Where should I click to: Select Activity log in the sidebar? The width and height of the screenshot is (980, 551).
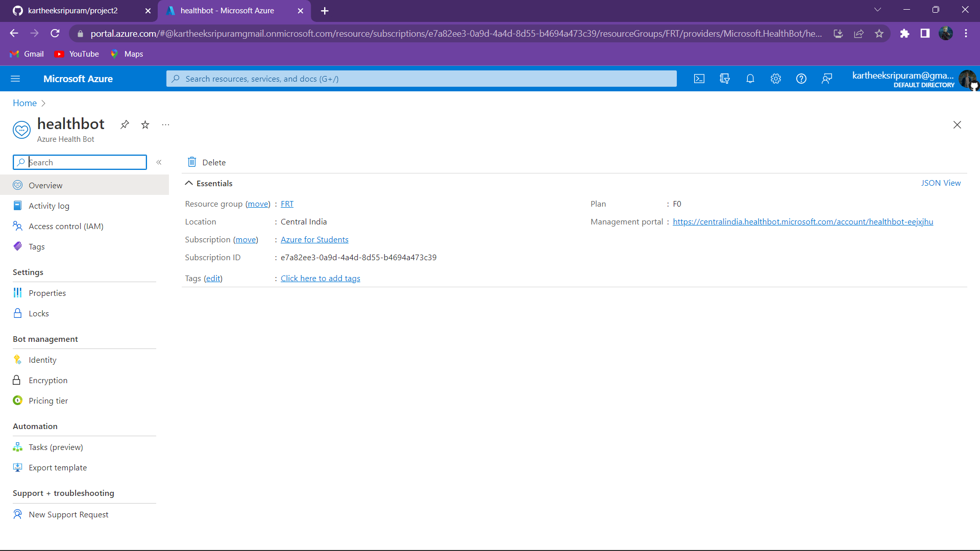pos(49,206)
